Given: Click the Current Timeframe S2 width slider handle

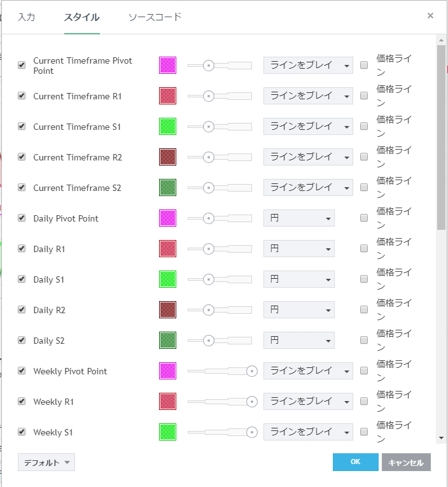Looking at the screenshot, I should [x=209, y=188].
